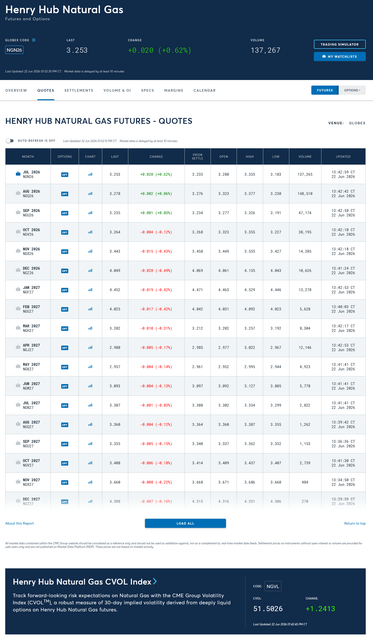The image size is (373, 640).
Task: Open OPT options for AUG 2026
Action: click(64, 193)
